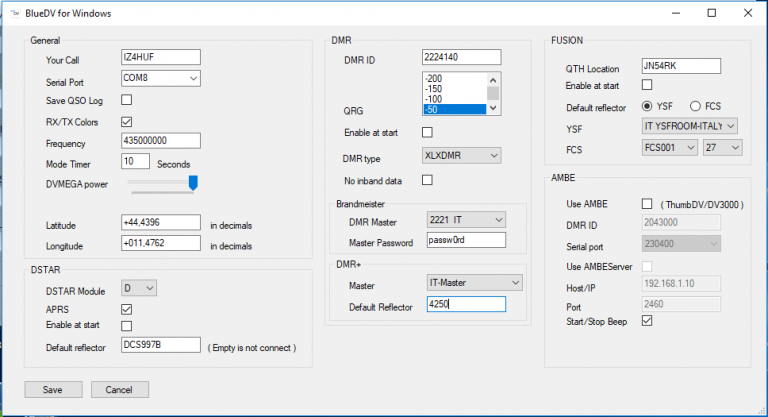Open the Serial Port COM8 dropdown
768x417 pixels.
pyautogui.click(x=161, y=78)
